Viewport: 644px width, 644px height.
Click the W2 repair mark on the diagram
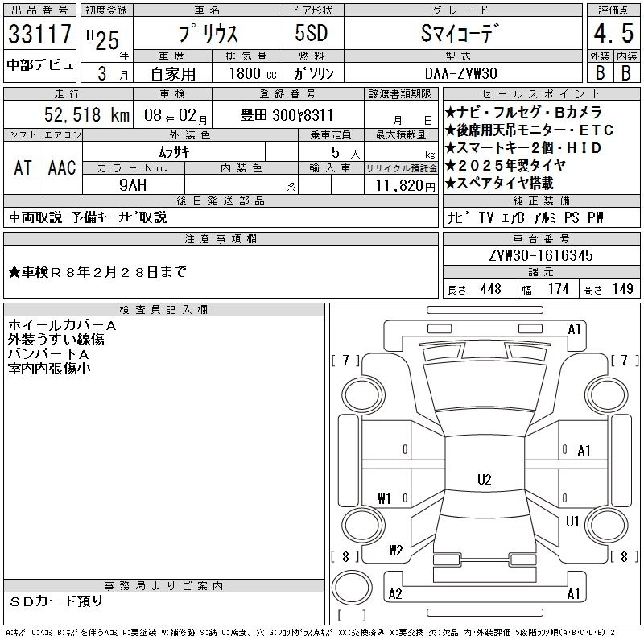coord(395,551)
